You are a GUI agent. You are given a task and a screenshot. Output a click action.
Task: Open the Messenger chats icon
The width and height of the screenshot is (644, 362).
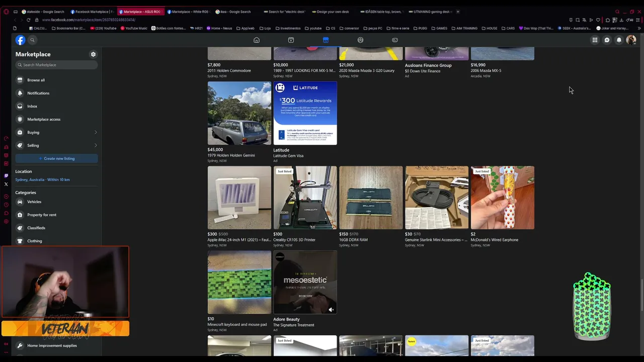point(607,40)
